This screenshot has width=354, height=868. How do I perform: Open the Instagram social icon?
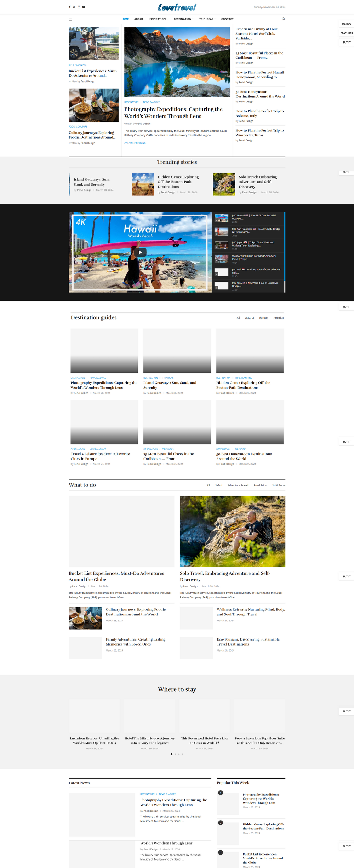79,7
